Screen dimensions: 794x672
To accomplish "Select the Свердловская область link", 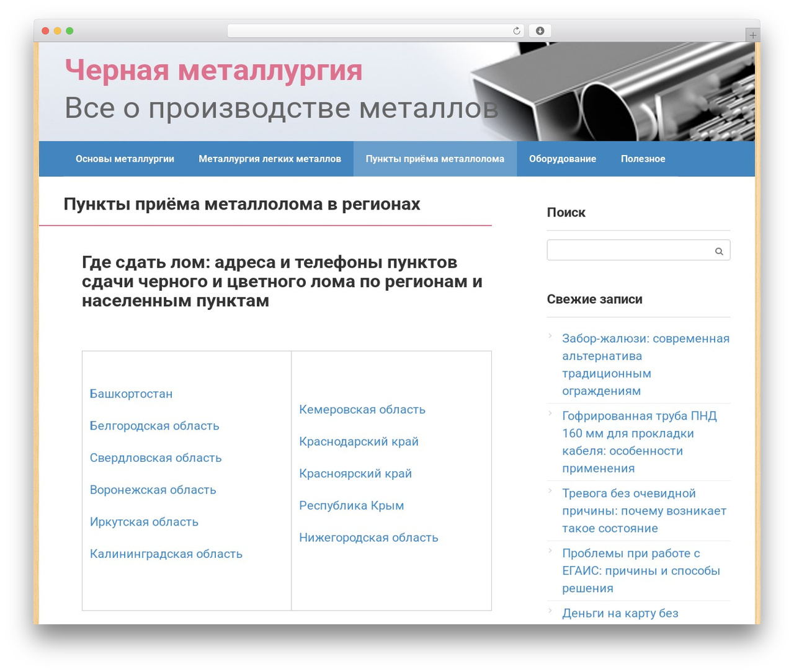I will 156,458.
